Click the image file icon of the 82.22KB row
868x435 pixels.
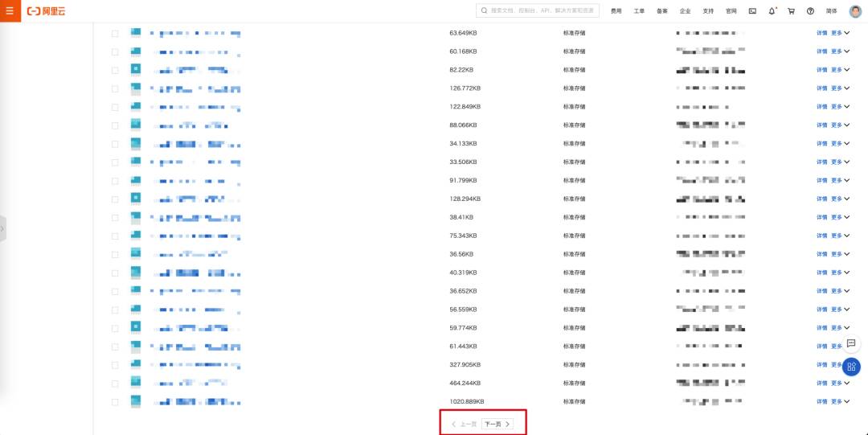(x=136, y=70)
